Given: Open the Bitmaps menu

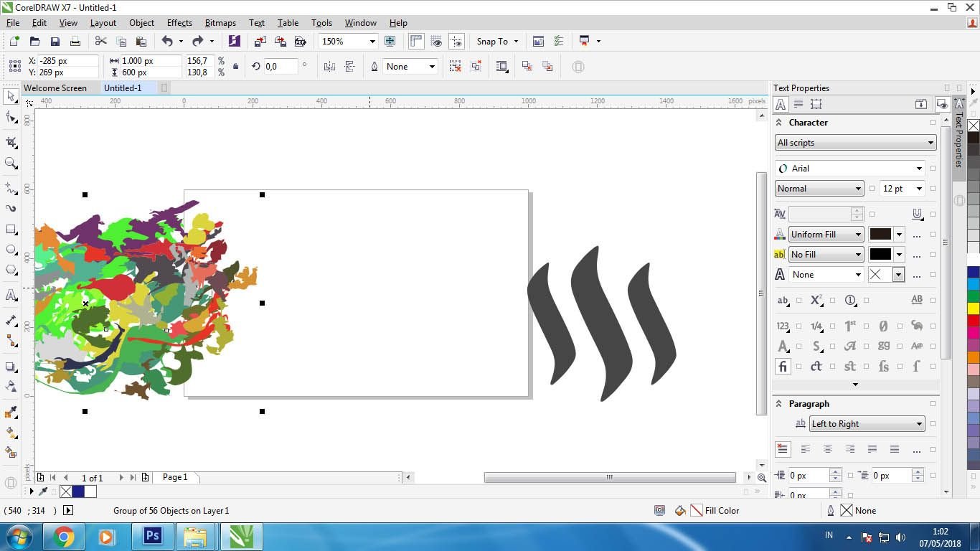Looking at the screenshot, I should coord(220,23).
